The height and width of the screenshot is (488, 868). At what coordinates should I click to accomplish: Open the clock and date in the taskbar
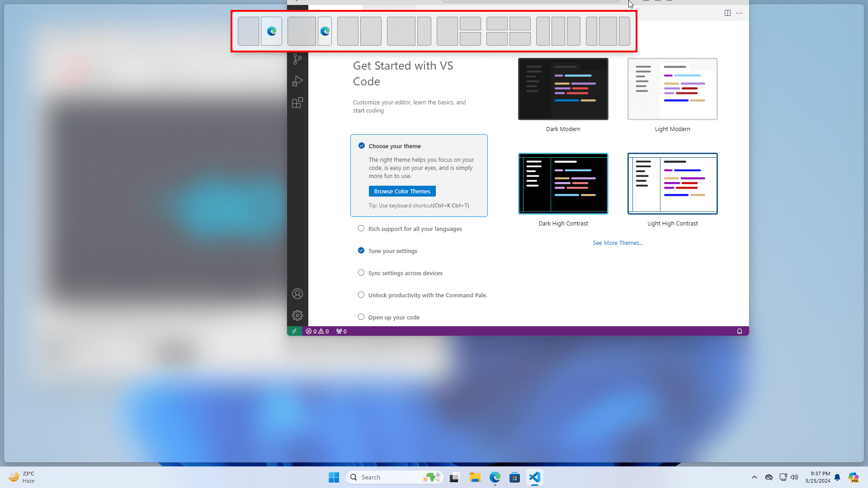point(820,477)
